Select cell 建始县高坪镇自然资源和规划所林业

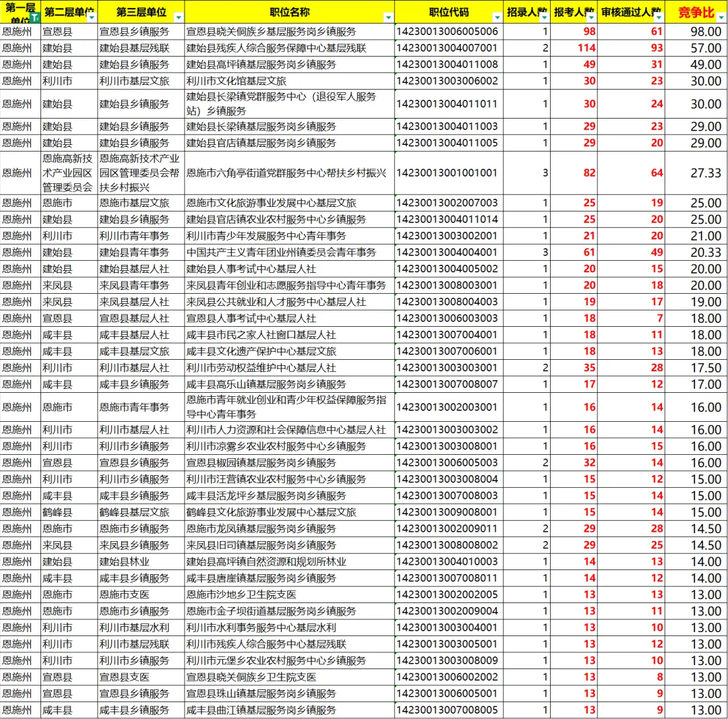[x=289, y=561]
